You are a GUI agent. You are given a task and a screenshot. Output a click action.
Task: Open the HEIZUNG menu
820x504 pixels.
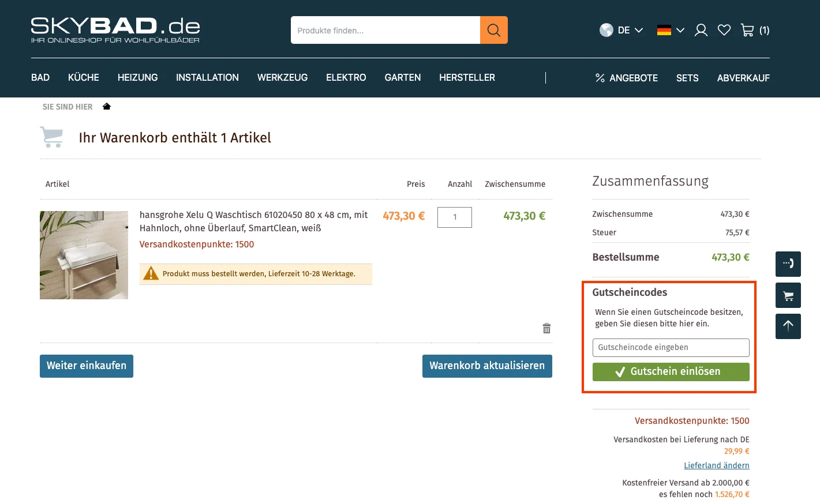(x=137, y=77)
